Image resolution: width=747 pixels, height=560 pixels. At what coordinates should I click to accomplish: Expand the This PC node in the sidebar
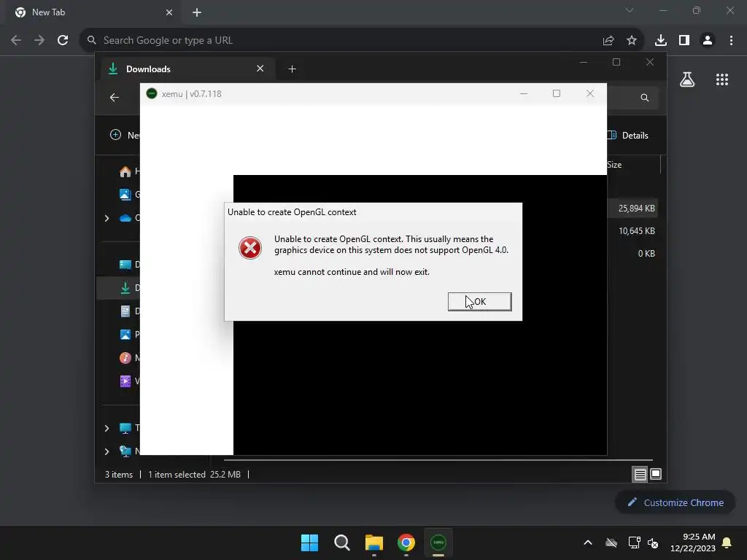(x=107, y=428)
